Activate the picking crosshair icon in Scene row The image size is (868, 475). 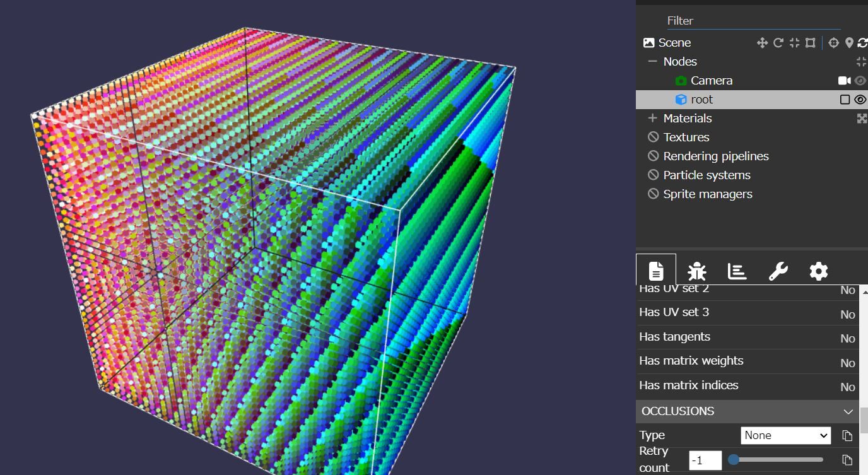tap(833, 43)
